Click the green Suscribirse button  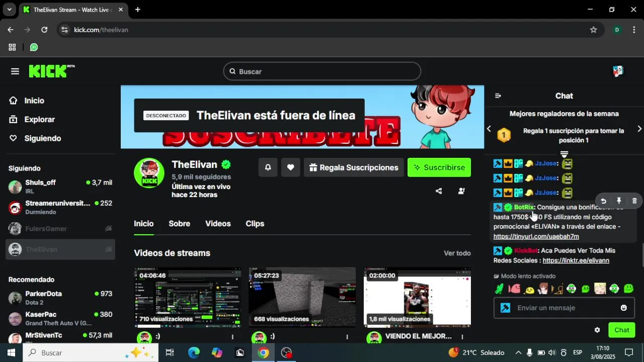point(439,167)
